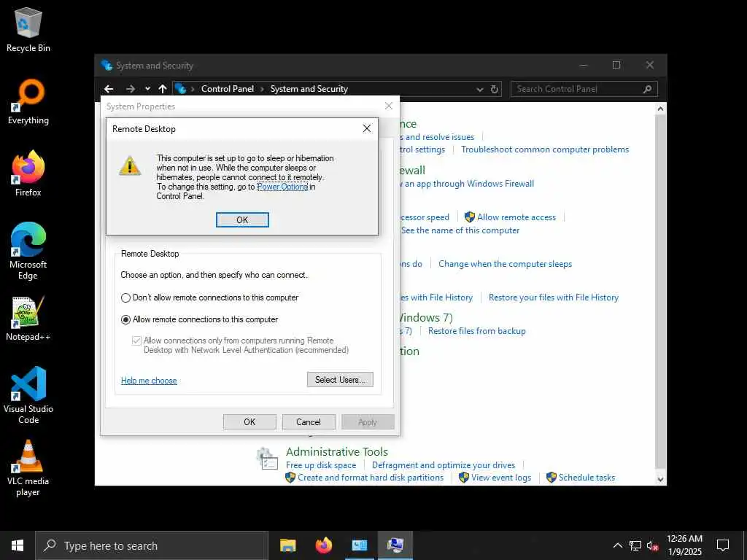Open Free up disk space link

click(321, 465)
